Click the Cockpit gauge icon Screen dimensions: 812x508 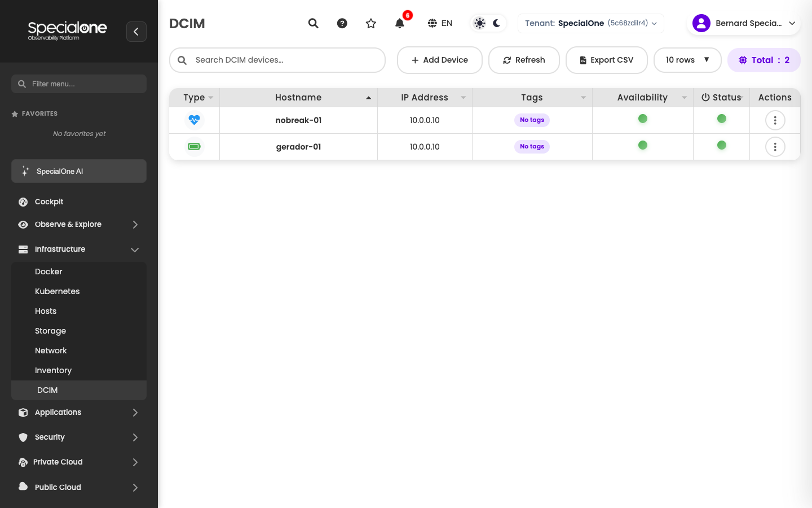click(x=23, y=202)
